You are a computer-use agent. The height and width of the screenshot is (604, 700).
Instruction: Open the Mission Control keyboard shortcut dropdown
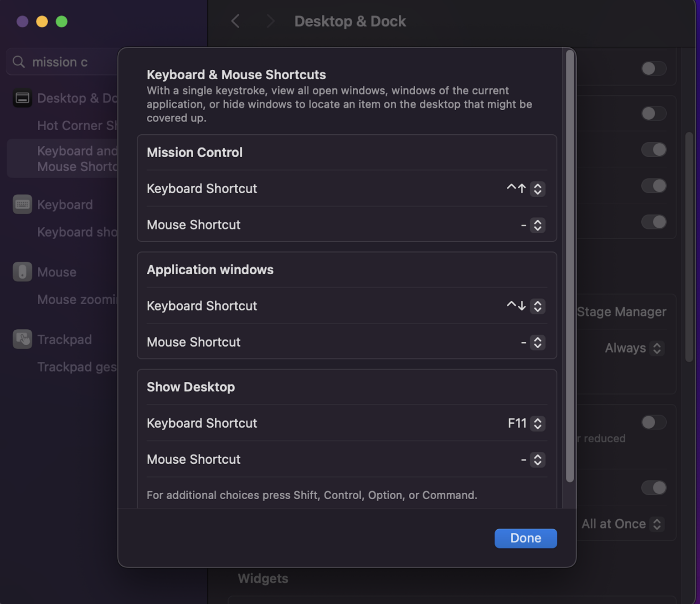click(537, 189)
